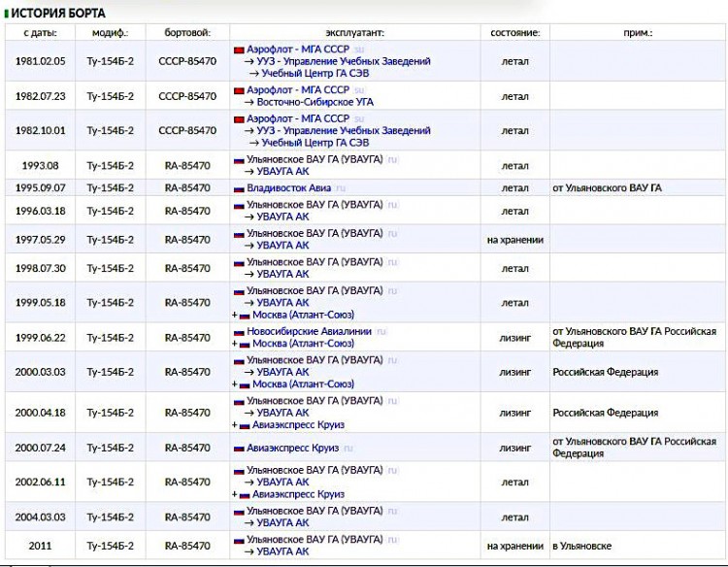Select Ту-154Б-2 in the 2004.03.03 row
Screen dimensions: 728x567
click(111, 517)
